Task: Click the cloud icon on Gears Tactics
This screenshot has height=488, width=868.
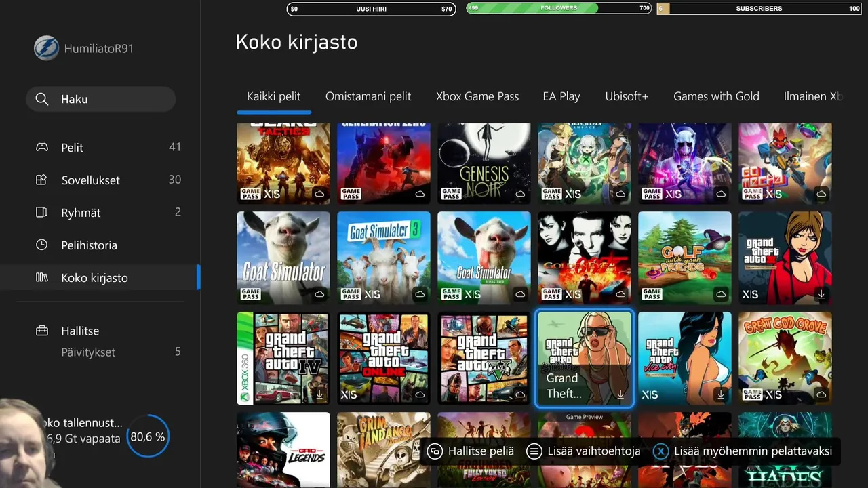Action: (x=319, y=195)
